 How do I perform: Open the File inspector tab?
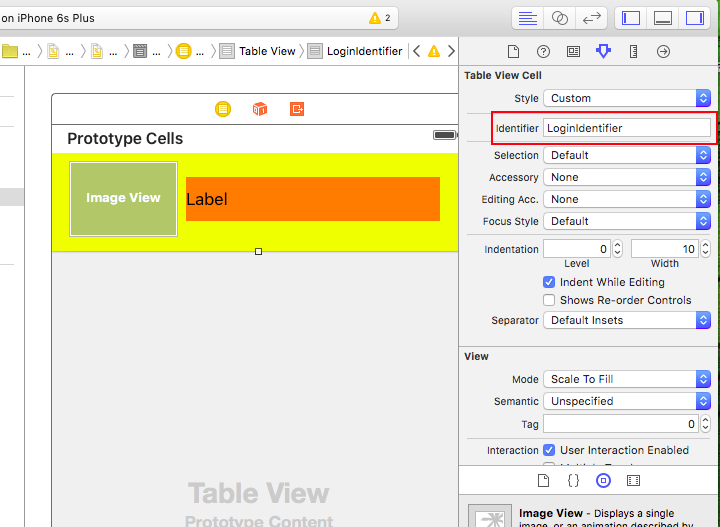click(513, 51)
